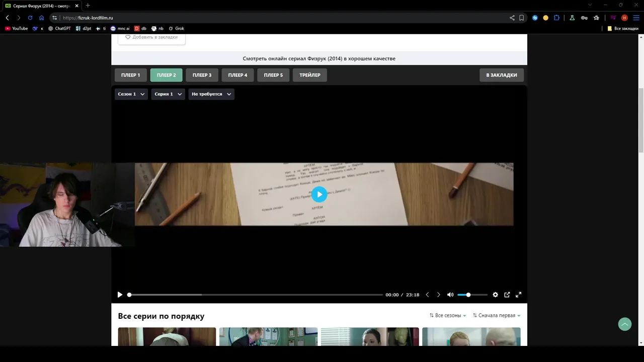This screenshot has width=644, height=362.
Task: Open the ChatGPT bookmark
Action: pos(59,29)
